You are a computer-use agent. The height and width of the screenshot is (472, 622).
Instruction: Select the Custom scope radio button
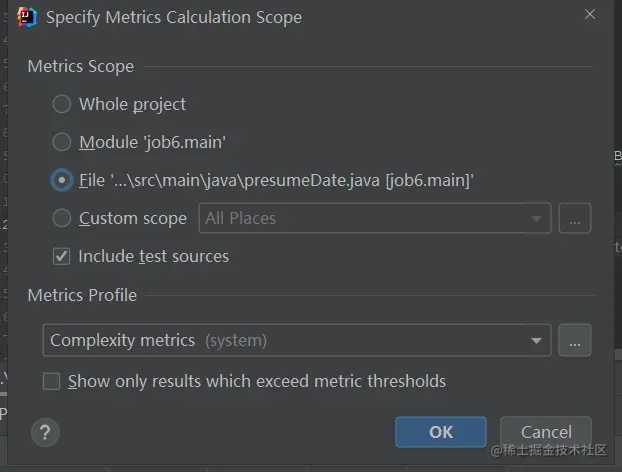62,218
